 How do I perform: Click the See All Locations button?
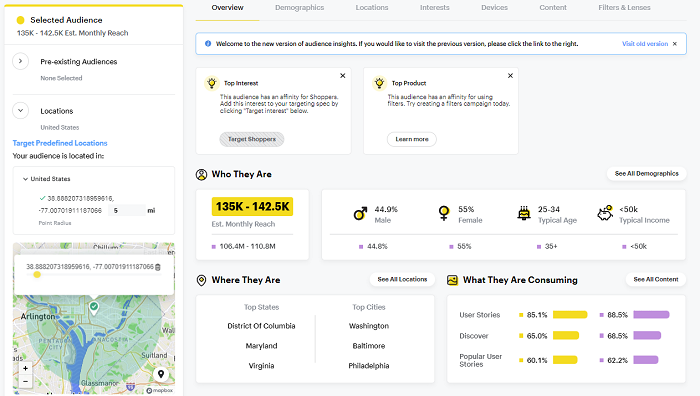pos(402,279)
